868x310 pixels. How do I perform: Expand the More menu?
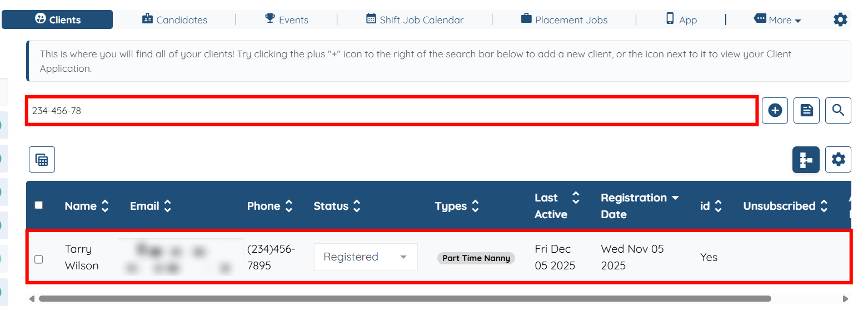(777, 20)
